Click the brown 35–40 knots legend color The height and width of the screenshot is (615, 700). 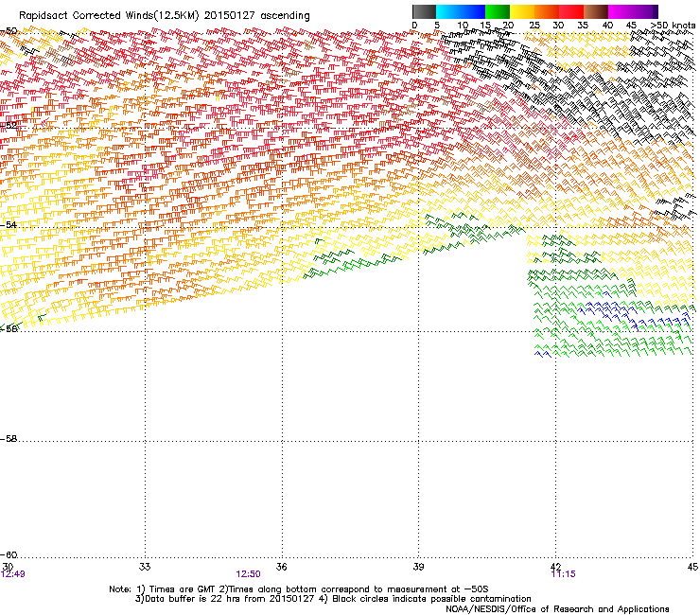[x=596, y=11]
